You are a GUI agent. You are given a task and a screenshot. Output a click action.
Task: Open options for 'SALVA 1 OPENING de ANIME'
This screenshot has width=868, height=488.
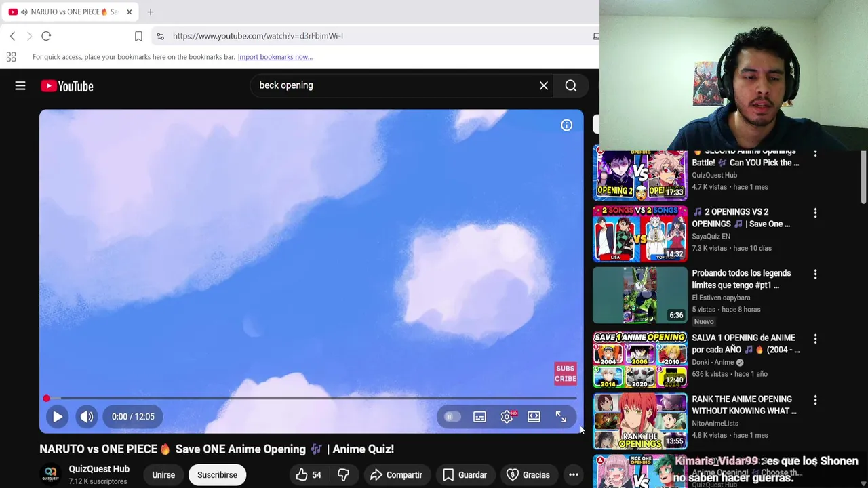click(x=815, y=339)
